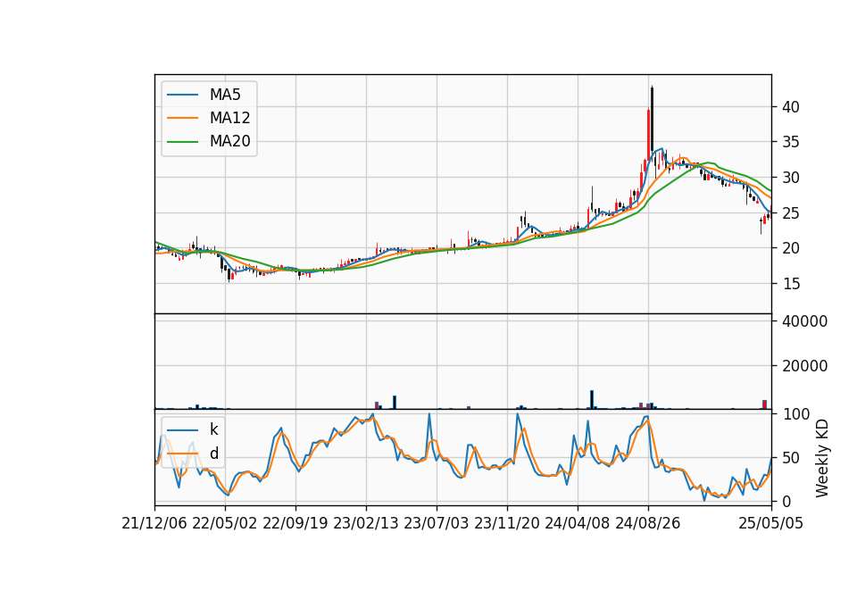Click the KD axis value 50

pos(790,458)
